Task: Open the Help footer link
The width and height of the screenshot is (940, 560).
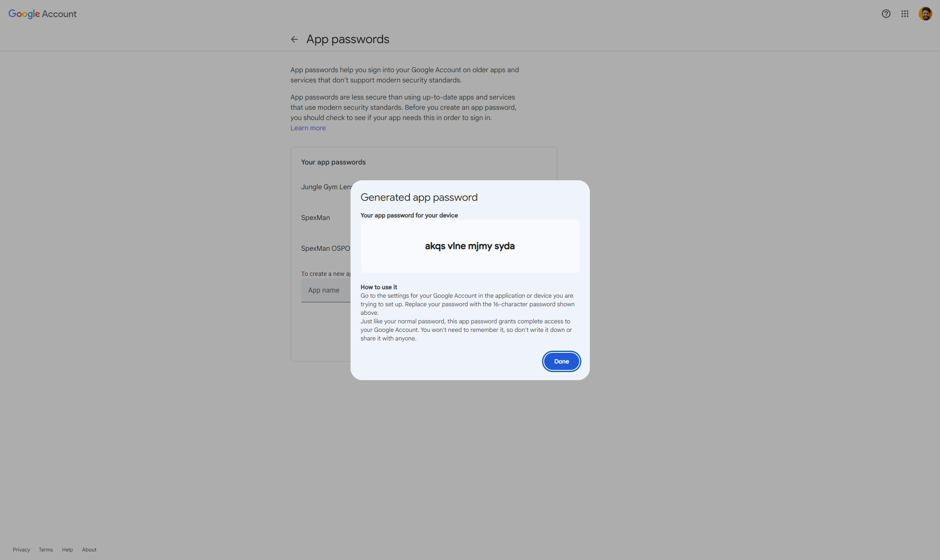Action: pyautogui.click(x=67, y=550)
